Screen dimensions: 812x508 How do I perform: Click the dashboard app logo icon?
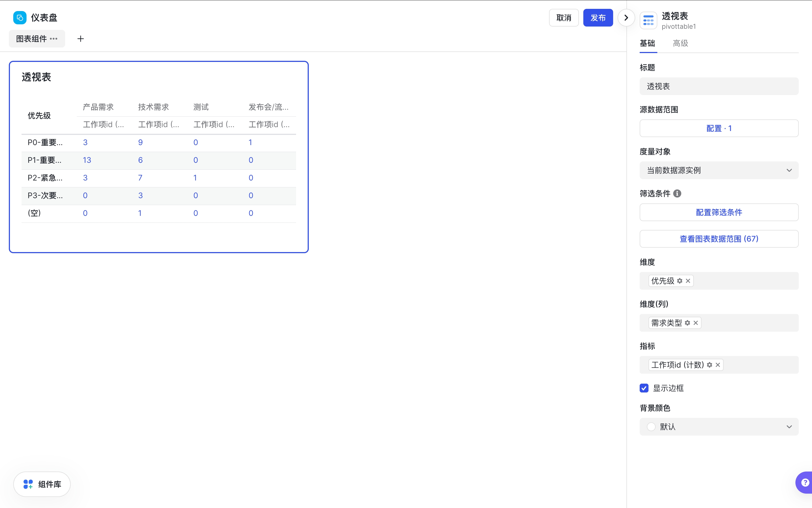[20, 17]
